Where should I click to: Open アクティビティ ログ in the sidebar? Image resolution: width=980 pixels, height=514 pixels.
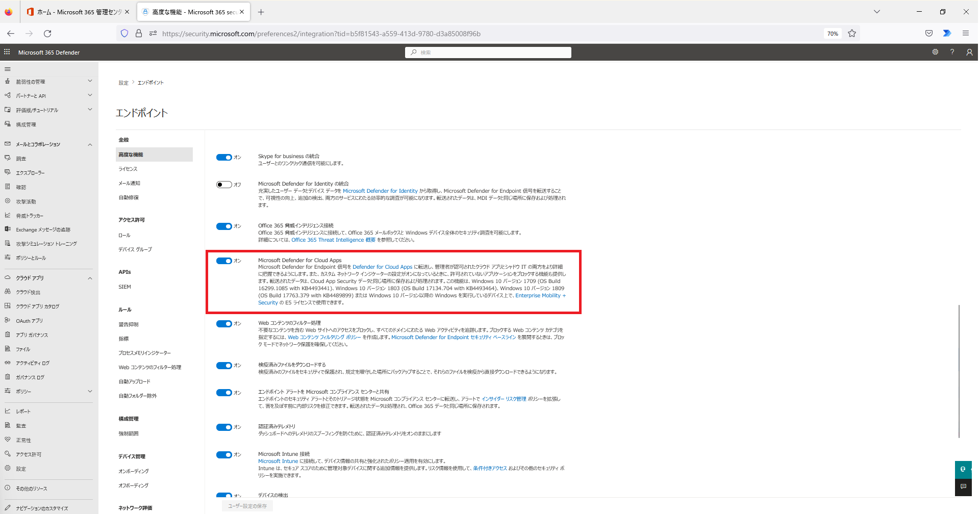click(x=33, y=363)
